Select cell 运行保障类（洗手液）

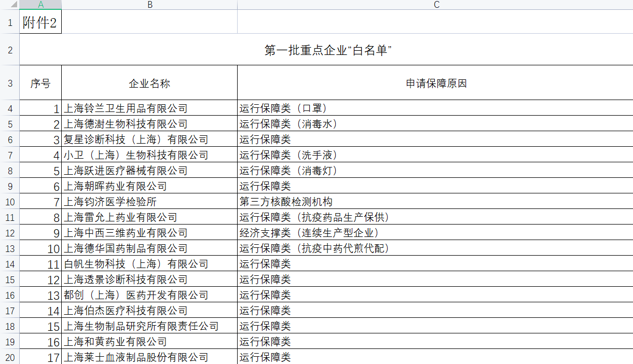tap(435, 155)
